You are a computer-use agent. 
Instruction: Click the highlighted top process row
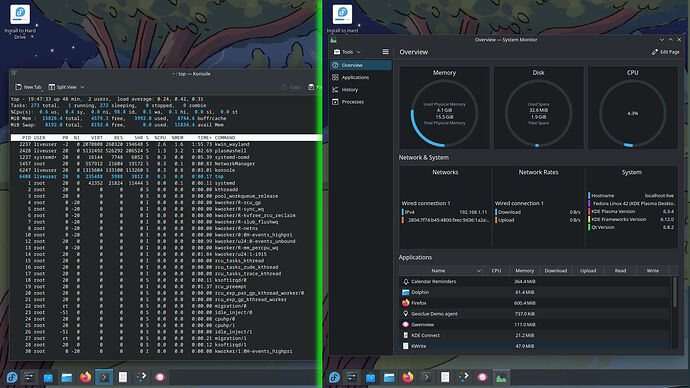(x=165, y=176)
